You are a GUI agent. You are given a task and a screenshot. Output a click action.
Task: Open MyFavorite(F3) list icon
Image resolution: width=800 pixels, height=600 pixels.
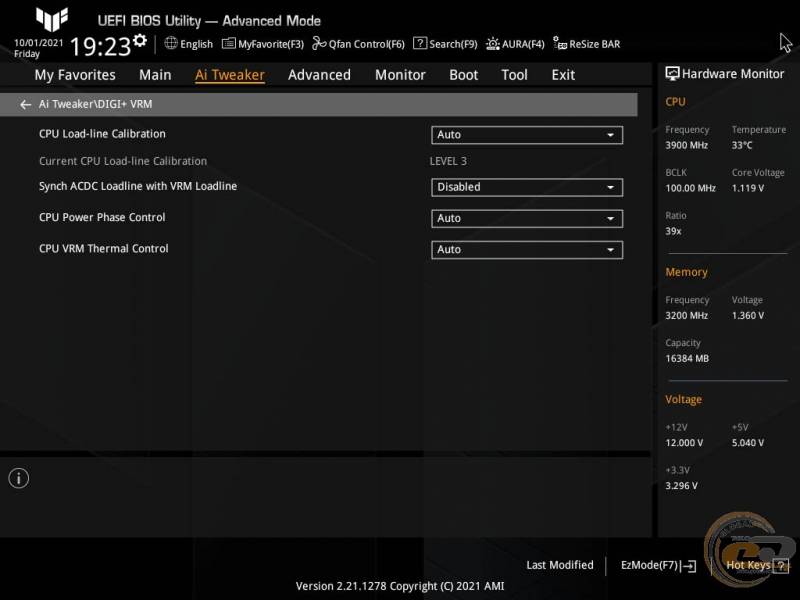pos(229,43)
